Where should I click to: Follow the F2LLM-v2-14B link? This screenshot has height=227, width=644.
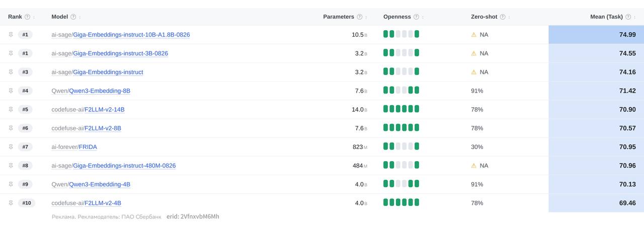pos(105,109)
